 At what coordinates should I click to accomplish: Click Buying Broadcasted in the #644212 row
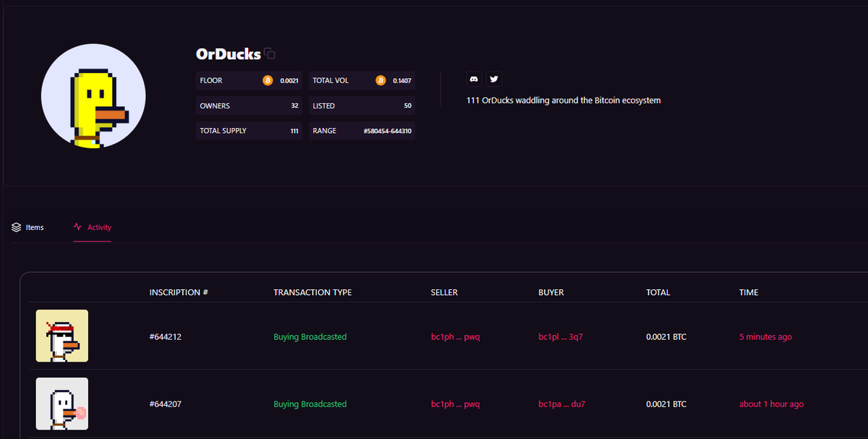[310, 337]
